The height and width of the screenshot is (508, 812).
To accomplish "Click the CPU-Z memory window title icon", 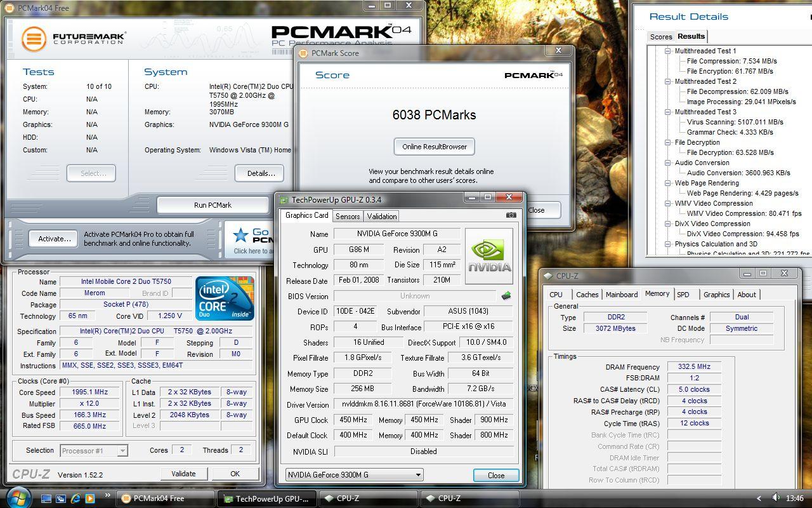I will click(x=548, y=276).
